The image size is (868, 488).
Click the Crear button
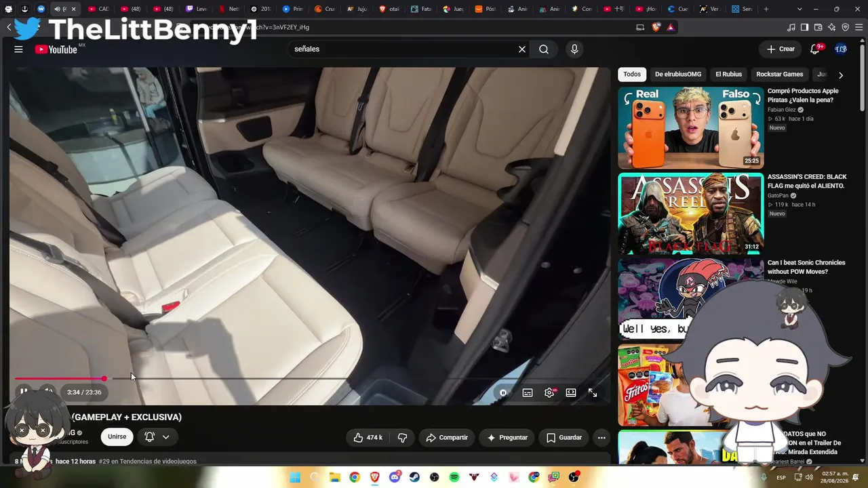click(781, 49)
